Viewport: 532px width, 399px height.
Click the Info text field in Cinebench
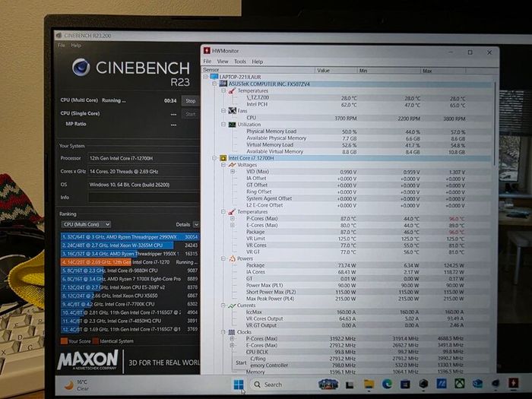click(144, 198)
